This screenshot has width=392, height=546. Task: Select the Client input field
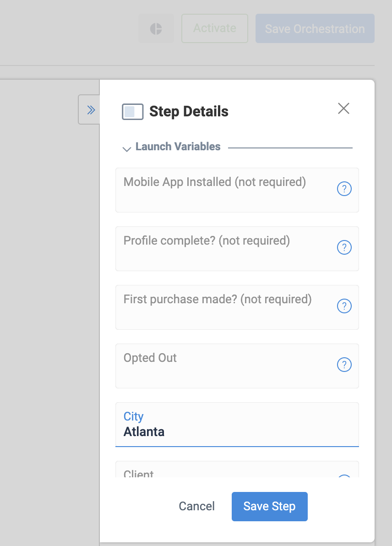point(237,470)
